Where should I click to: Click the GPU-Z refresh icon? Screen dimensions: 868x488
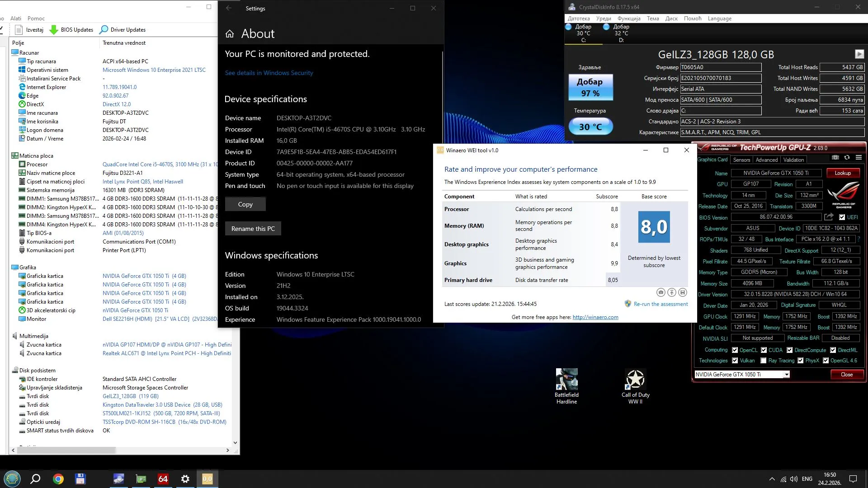click(847, 157)
